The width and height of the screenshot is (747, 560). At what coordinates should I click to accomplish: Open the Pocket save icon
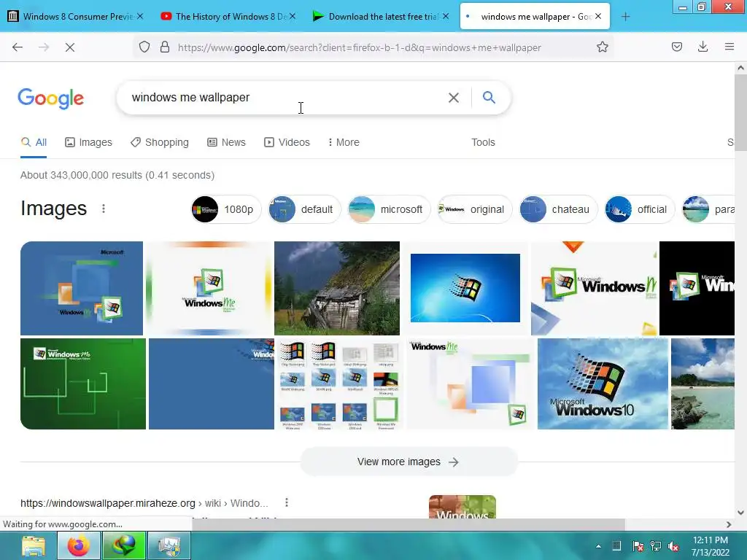tap(677, 47)
